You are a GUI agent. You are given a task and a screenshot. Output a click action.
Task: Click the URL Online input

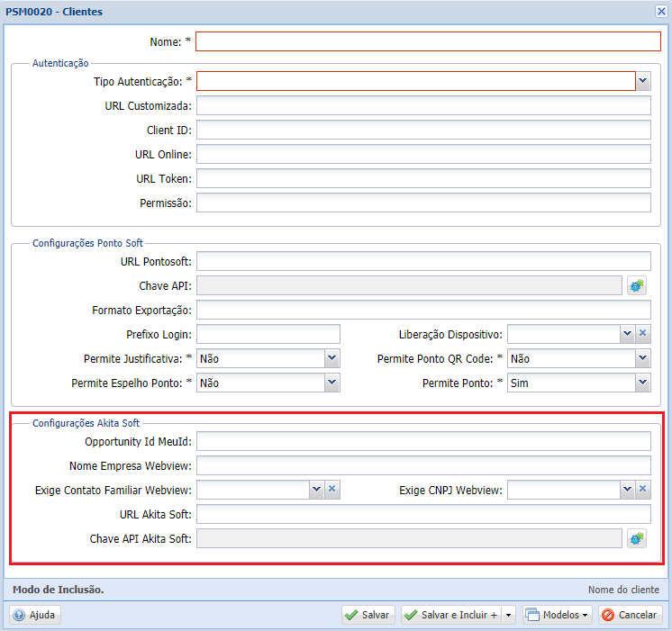tap(423, 154)
